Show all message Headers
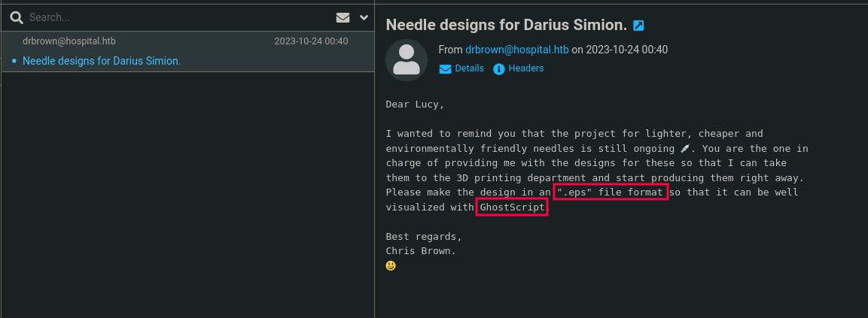Image resolution: width=868 pixels, height=318 pixels. (525, 68)
